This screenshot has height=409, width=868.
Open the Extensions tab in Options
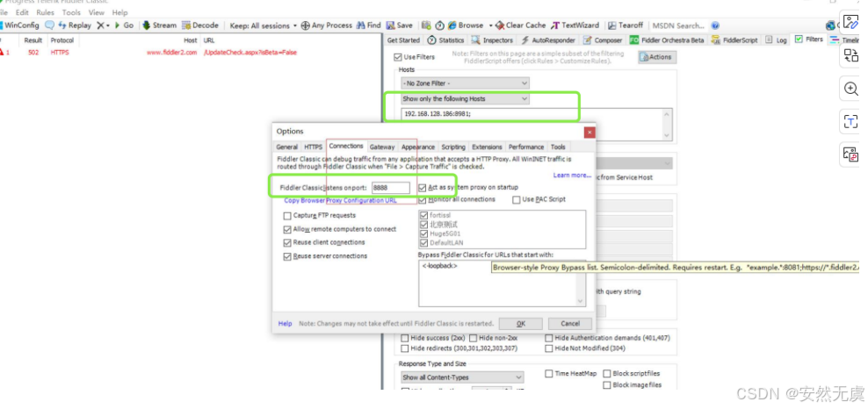[x=487, y=147]
